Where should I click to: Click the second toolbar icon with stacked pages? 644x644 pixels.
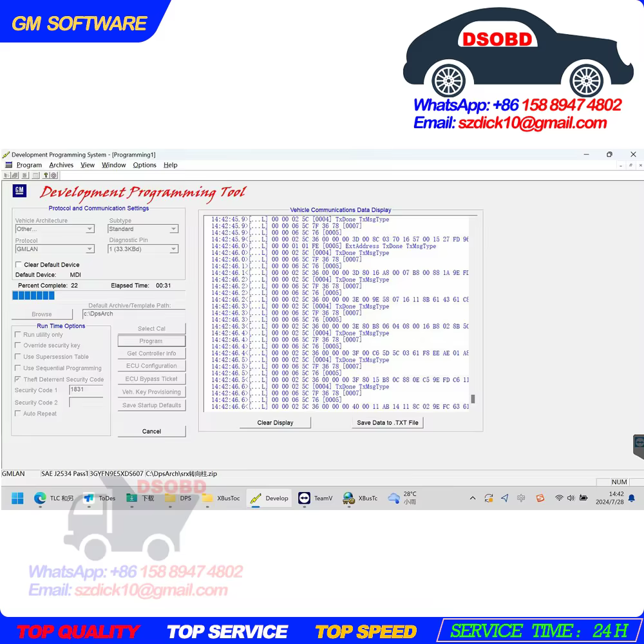point(15,175)
